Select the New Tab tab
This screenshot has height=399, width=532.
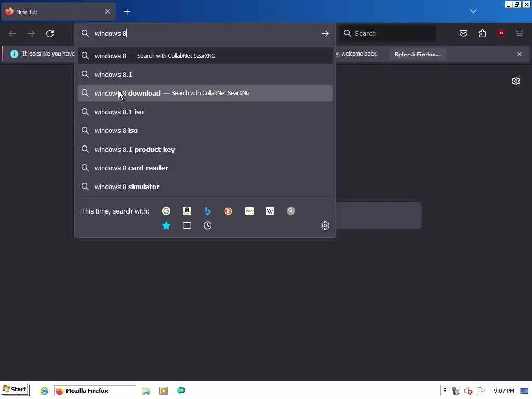(x=58, y=12)
